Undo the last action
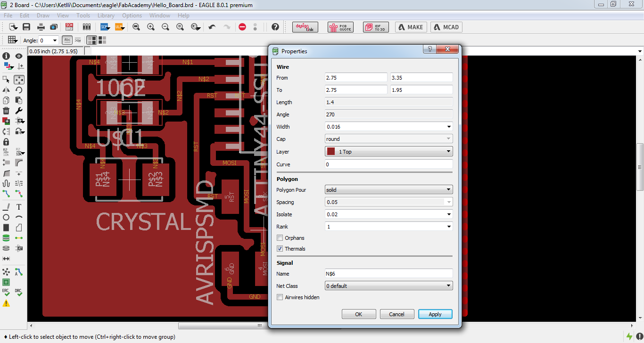Screen dimensions: 644x343 [212, 27]
